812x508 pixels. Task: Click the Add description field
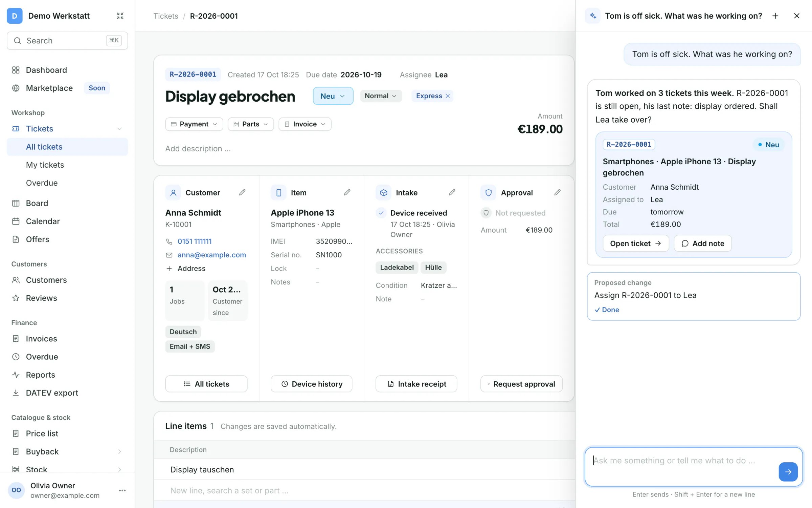coord(198,148)
